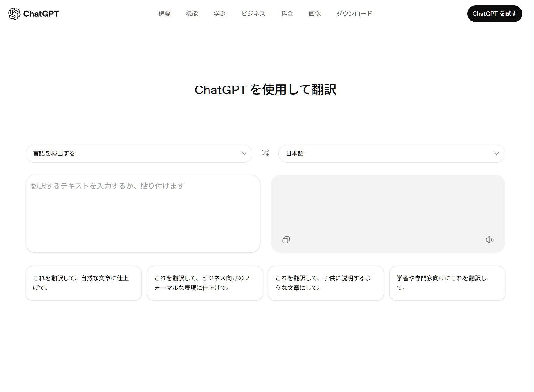Select the academic translation suggestion card

pyautogui.click(x=447, y=283)
